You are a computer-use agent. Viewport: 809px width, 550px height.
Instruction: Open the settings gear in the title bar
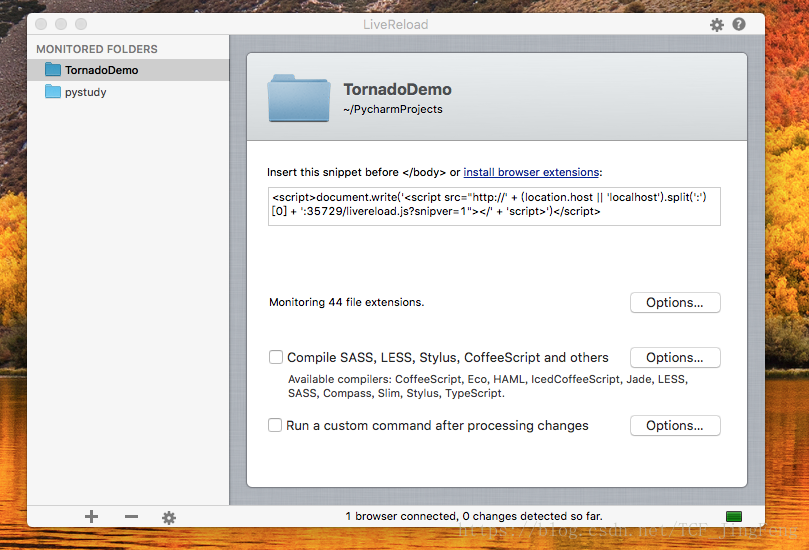[x=717, y=25]
